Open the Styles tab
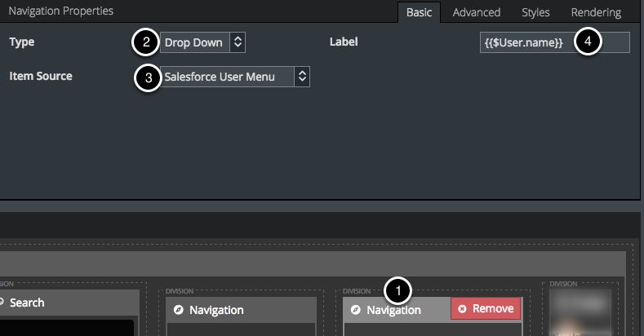The height and width of the screenshot is (336, 644). click(535, 12)
